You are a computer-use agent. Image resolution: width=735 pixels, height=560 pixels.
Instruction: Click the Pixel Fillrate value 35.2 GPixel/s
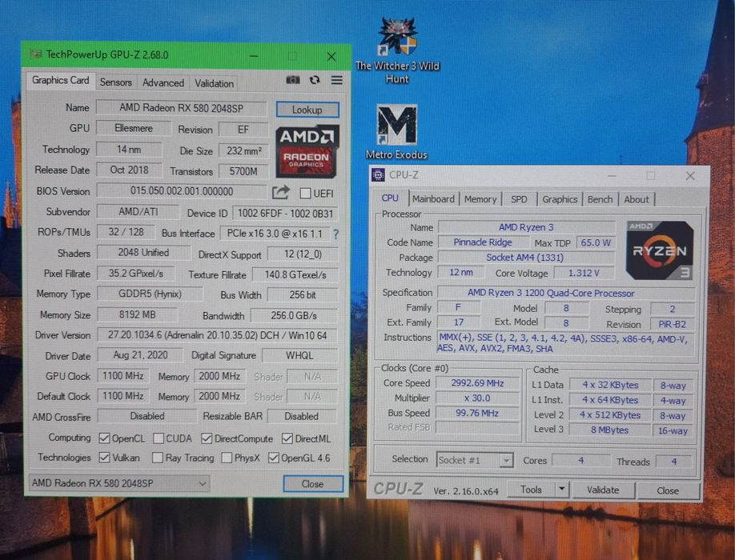136,274
